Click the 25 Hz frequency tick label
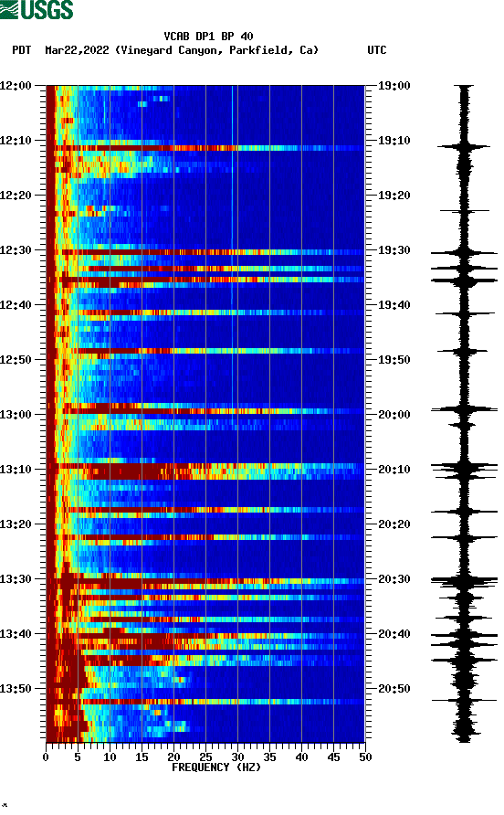The width and height of the screenshot is (504, 815). (x=205, y=757)
